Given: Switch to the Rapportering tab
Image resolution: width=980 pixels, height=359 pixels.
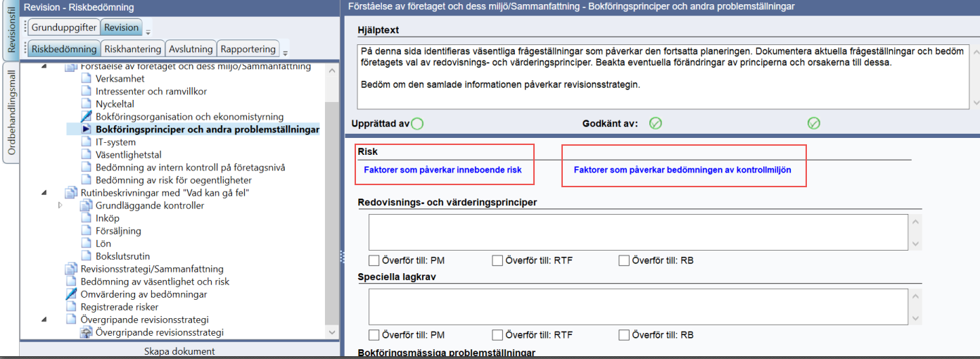Looking at the screenshot, I should point(248,49).
